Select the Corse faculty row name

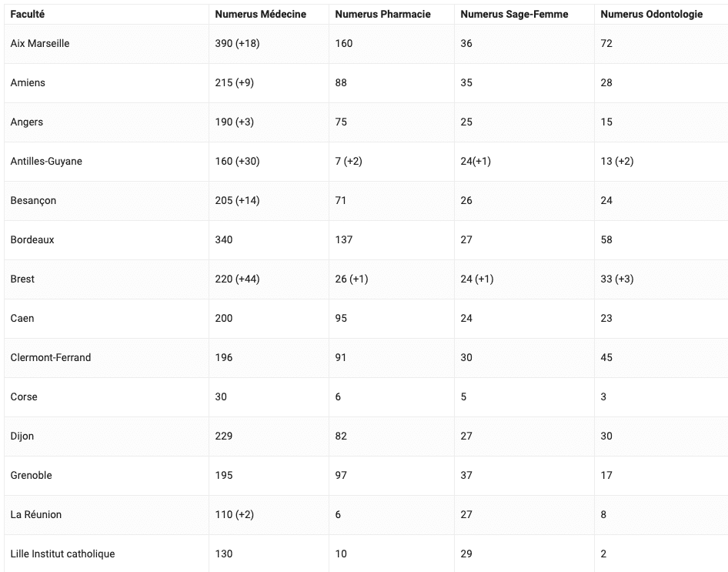coord(24,397)
